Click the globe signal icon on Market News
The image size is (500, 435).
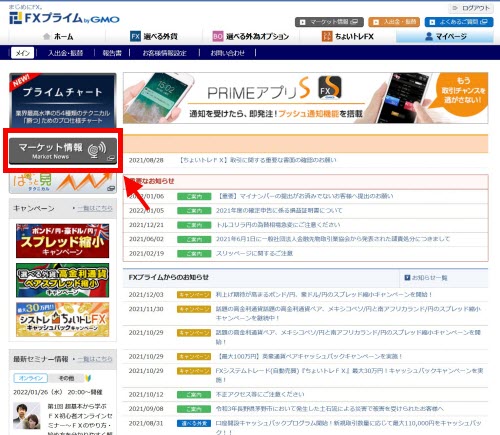[x=97, y=149]
